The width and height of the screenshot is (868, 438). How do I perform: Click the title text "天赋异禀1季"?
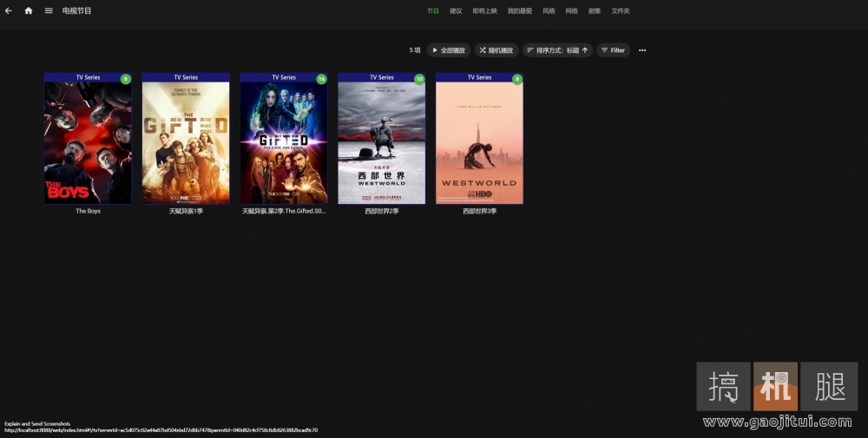186,211
